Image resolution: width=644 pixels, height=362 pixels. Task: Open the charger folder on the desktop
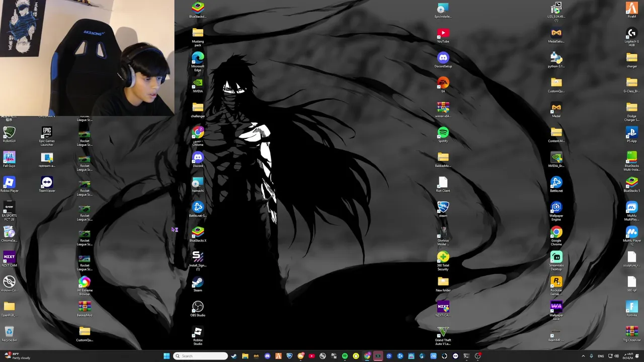pos(631,60)
